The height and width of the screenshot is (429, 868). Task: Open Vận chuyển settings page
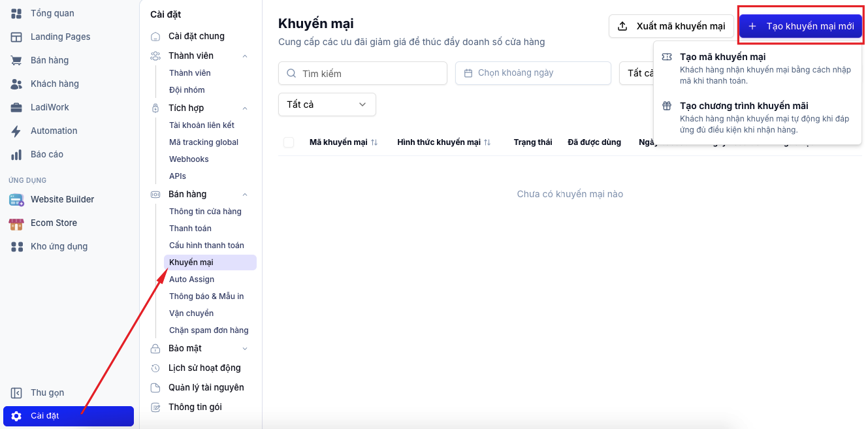tap(191, 313)
